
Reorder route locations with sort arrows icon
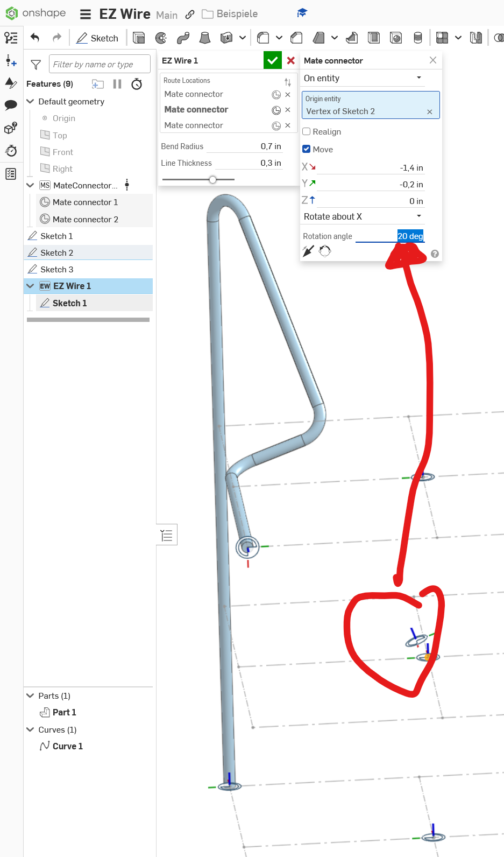pos(288,82)
